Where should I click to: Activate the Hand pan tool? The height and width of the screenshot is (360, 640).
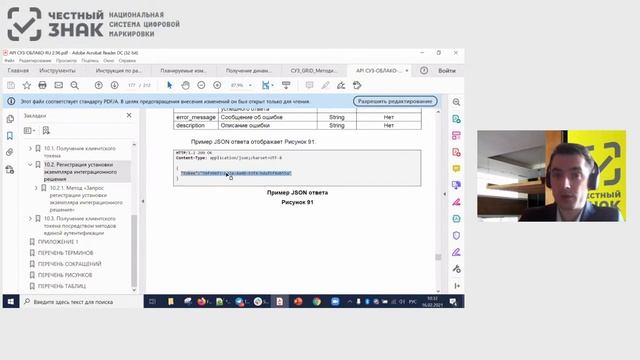tap(185, 85)
